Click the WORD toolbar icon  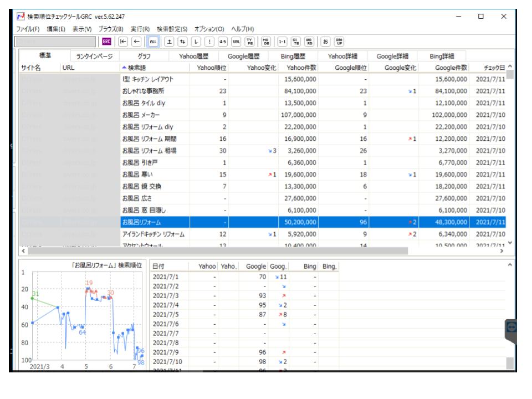(309, 42)
